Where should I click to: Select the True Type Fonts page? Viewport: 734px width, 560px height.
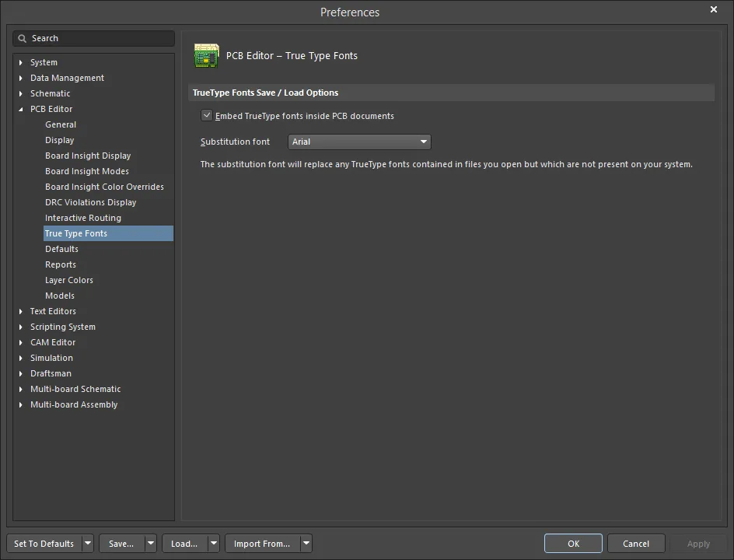point(108,233)
